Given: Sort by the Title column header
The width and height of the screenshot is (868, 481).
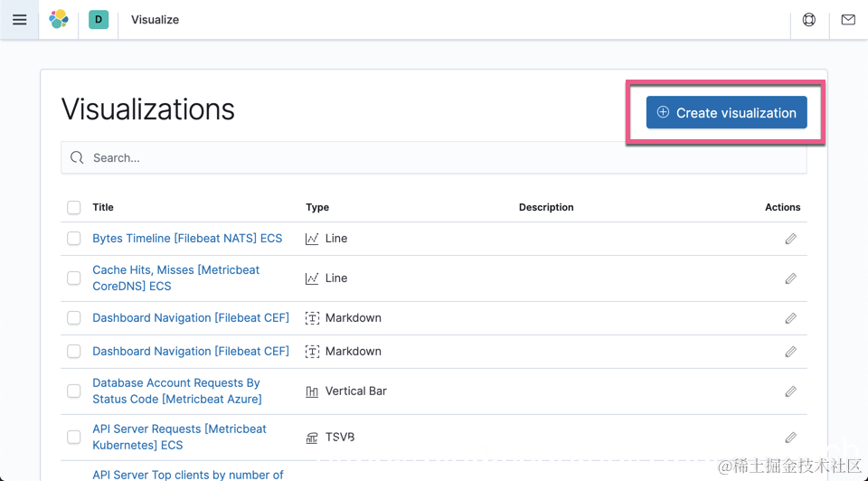Looking at the screenshot, I should 103,207.
